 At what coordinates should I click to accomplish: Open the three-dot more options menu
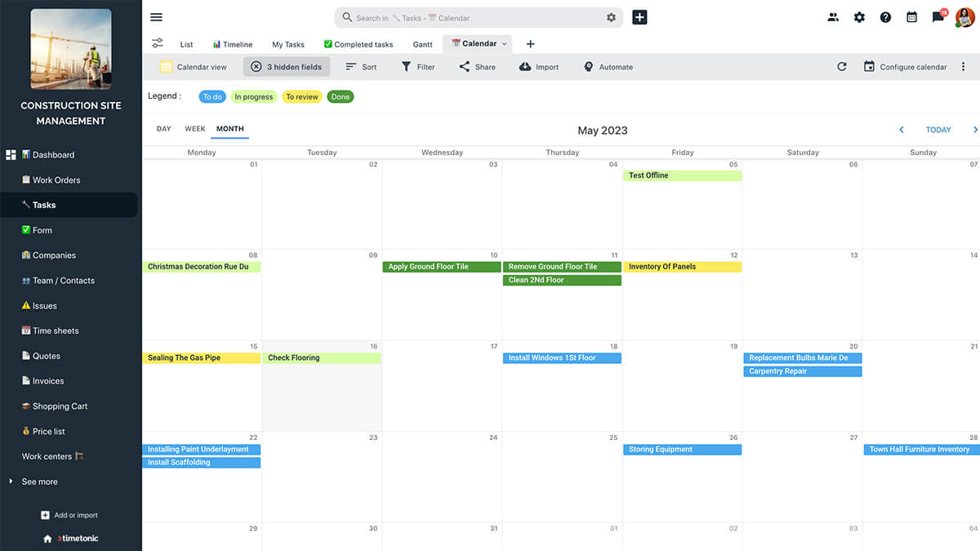[x=964, y=67]
